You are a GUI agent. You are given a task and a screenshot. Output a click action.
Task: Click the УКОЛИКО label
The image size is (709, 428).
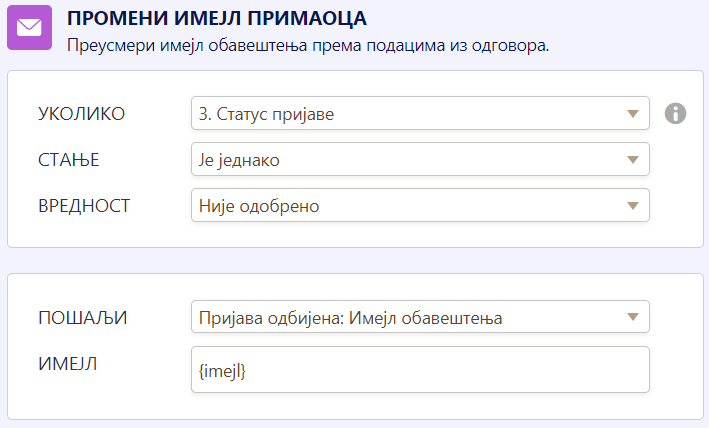tap(81, 114)
